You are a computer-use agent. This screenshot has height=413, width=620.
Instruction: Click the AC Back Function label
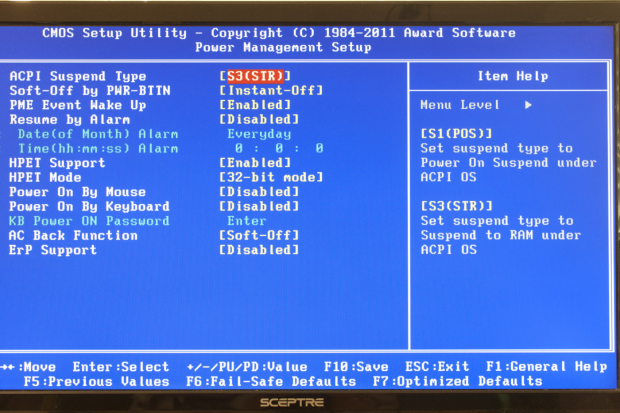(74, 235)
